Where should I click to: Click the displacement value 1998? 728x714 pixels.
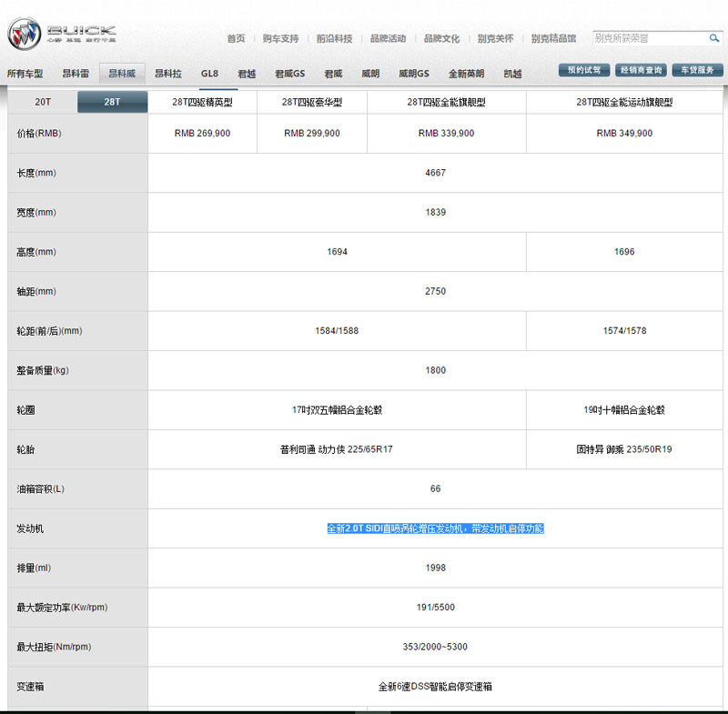(436, 568)
